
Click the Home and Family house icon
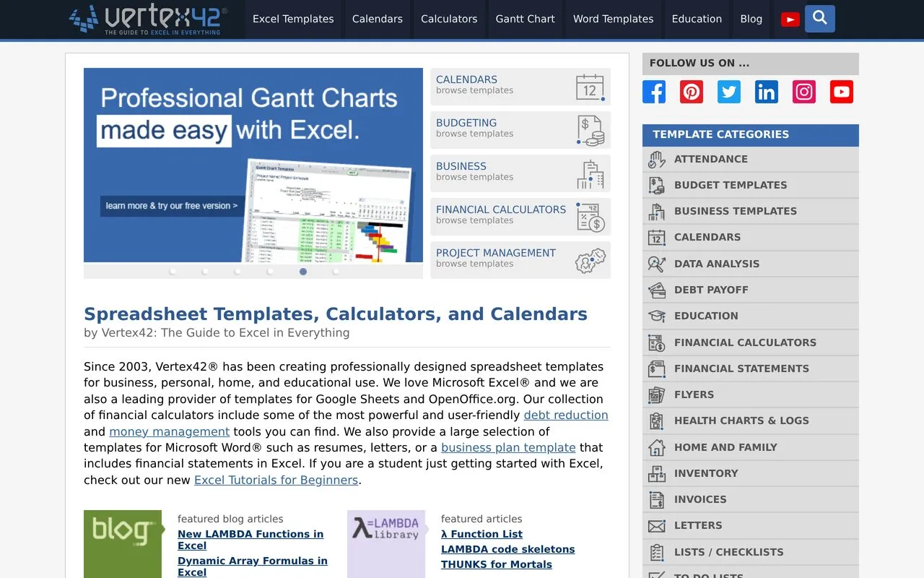[657, 448]
